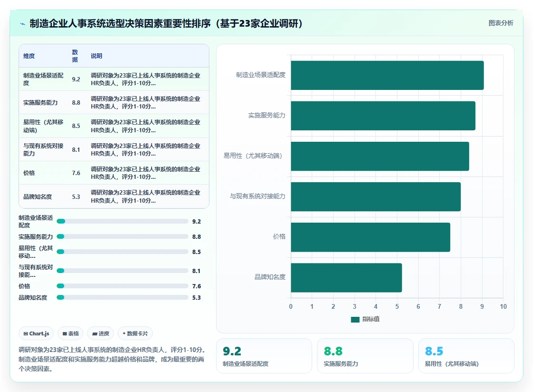Click the small logo icon before the title
Viewport: 533px width, 392px height.
[23, 24]
